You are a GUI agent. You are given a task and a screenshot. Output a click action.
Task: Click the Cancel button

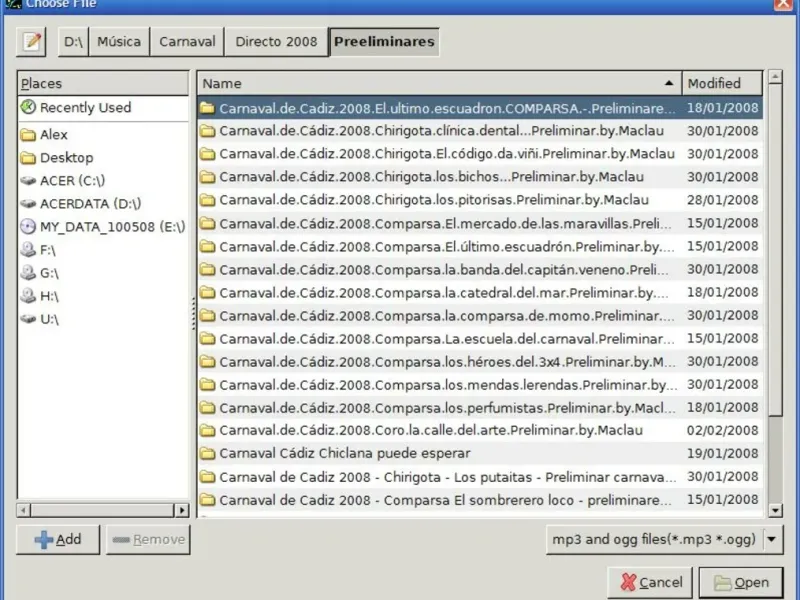(650, 582)
